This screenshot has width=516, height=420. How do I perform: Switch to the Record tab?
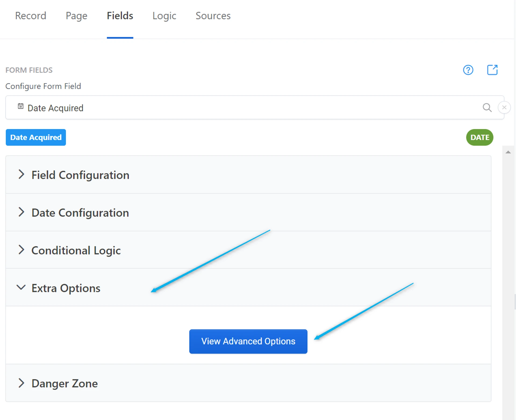(31, 16)
